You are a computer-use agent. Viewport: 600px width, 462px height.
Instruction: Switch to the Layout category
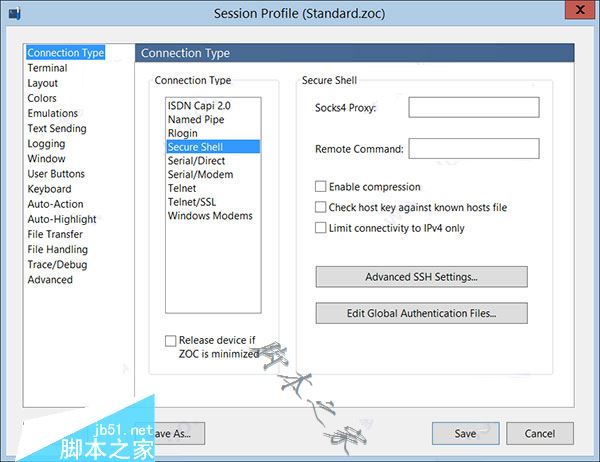tap(43, 83)
